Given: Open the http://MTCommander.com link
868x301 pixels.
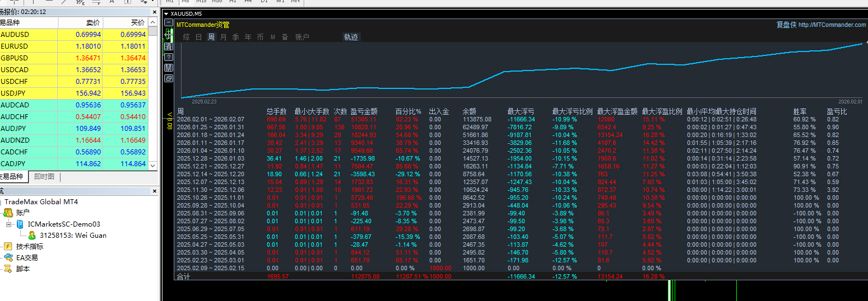Looking at the screenshot, I should click(832, 25).
